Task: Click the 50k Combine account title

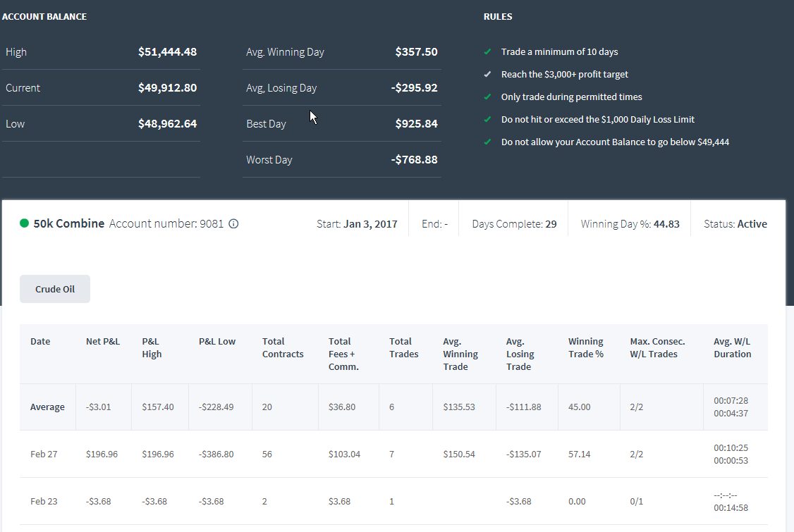Action: click(69, 224)
